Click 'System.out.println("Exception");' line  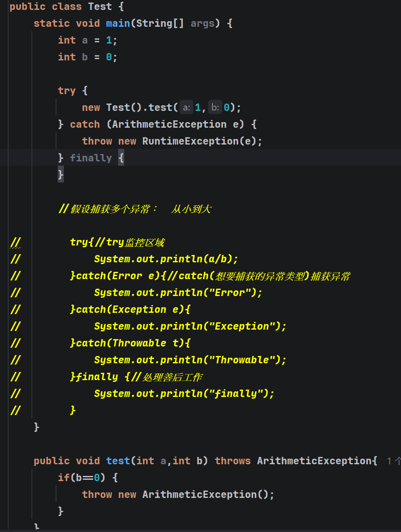tap(190, 326)
